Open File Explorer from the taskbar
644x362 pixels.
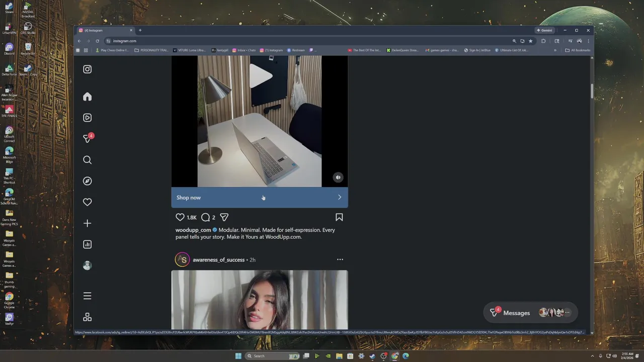(x=339, y=356)
